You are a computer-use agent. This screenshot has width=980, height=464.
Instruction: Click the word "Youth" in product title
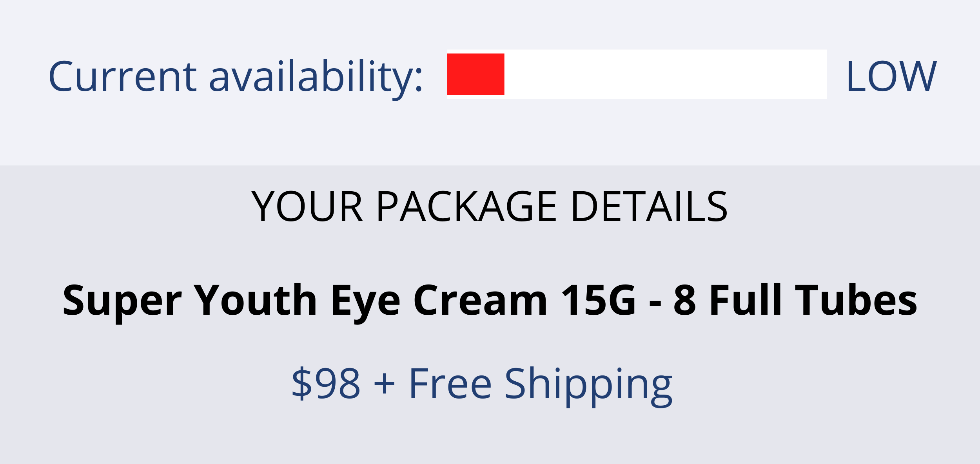(x=255, y=300)
